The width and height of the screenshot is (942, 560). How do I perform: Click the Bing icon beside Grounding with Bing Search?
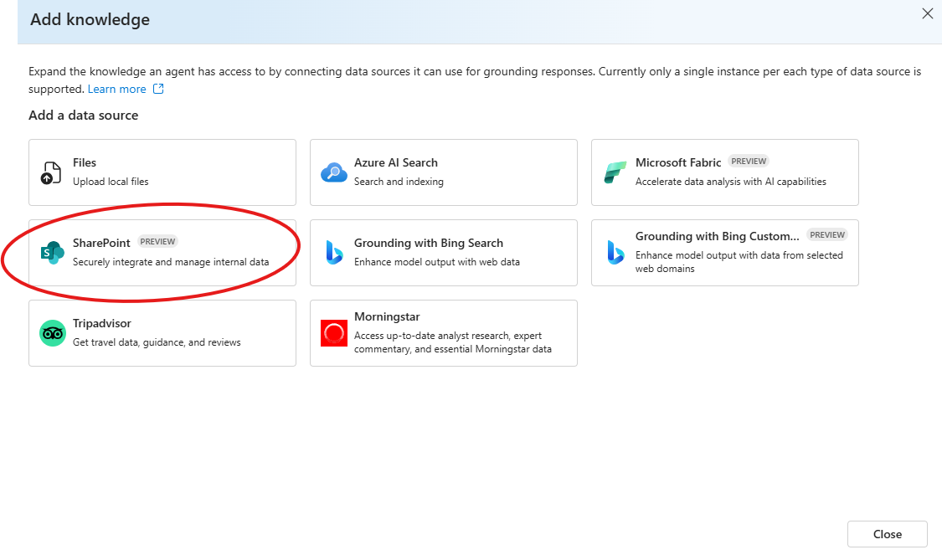pos(334,253)
